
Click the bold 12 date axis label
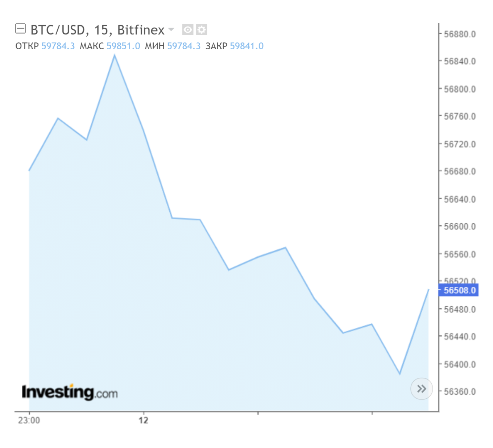click(144, 420)
